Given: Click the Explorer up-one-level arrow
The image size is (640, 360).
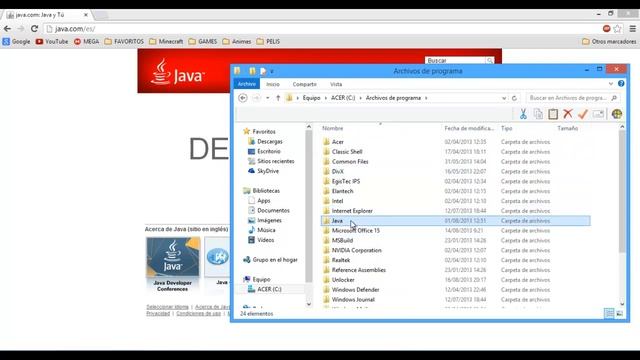Looking at the screenshot, I should [278, 98].
